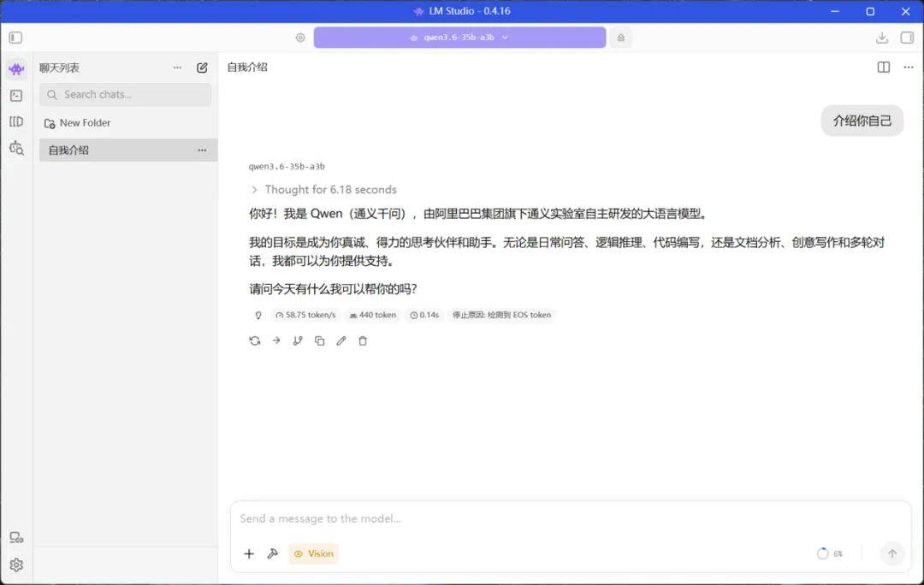Viewport: 924px width, 585px height.
Task: Click the 6% context usage indicator
Action: pos(830,553)
